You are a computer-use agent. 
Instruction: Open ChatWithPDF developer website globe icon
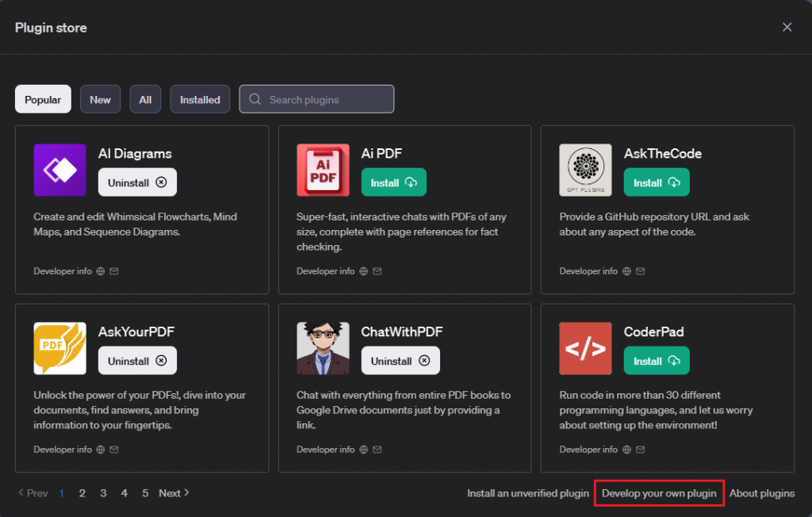pyautogui.click(x=363, y=449)
